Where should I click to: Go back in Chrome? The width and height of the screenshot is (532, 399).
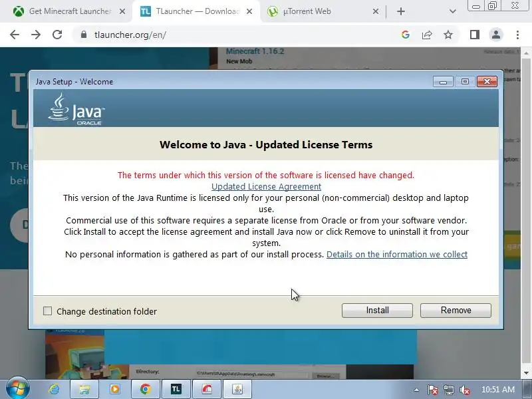pyautogui.click(x=15, y=35)
